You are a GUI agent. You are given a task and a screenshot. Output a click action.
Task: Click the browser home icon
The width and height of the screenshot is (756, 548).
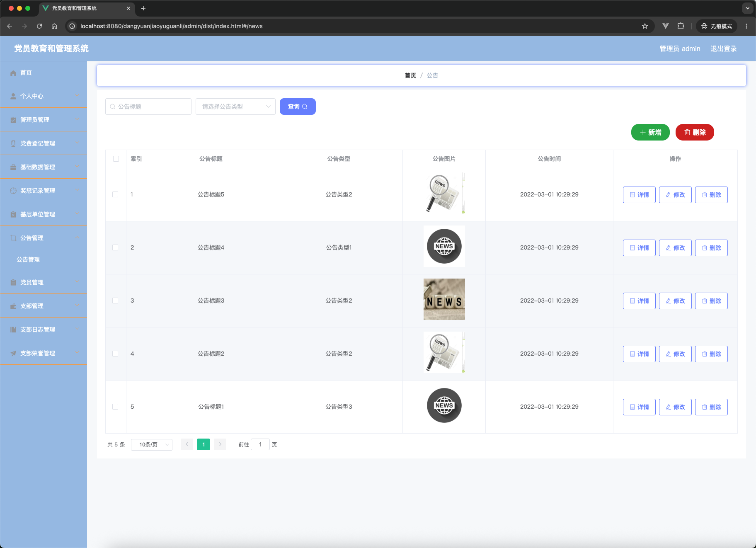[54, 26]
